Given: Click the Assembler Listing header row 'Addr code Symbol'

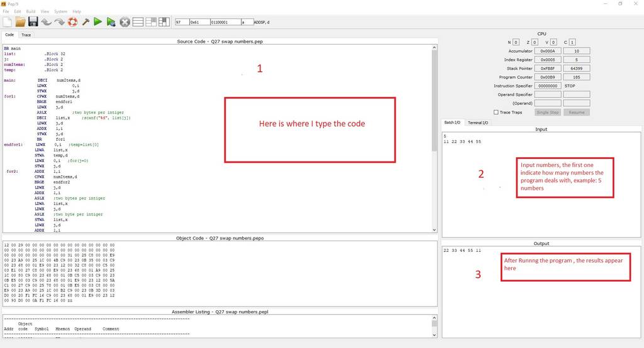Looking at the screenshot, I should [x=62, y=329].
